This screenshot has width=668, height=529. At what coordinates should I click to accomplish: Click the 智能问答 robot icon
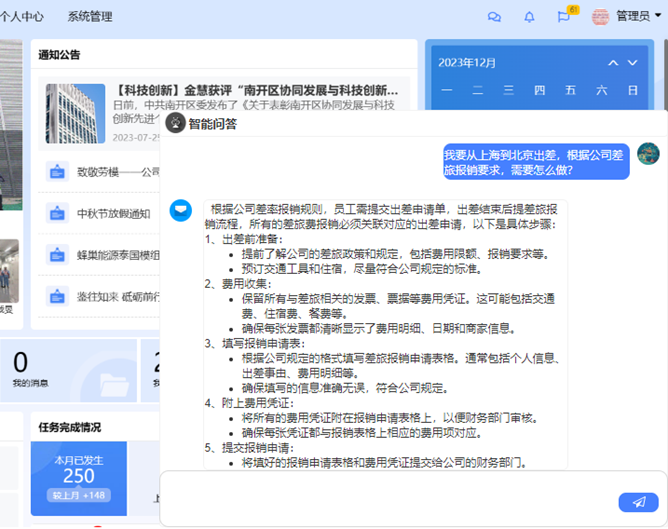point(176,124)
